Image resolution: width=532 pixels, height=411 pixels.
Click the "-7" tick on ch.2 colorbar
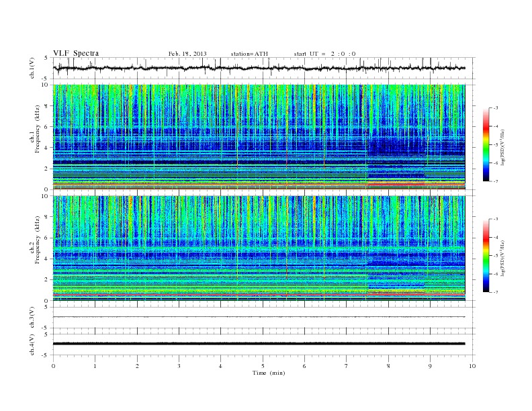[x=496, y=292]
